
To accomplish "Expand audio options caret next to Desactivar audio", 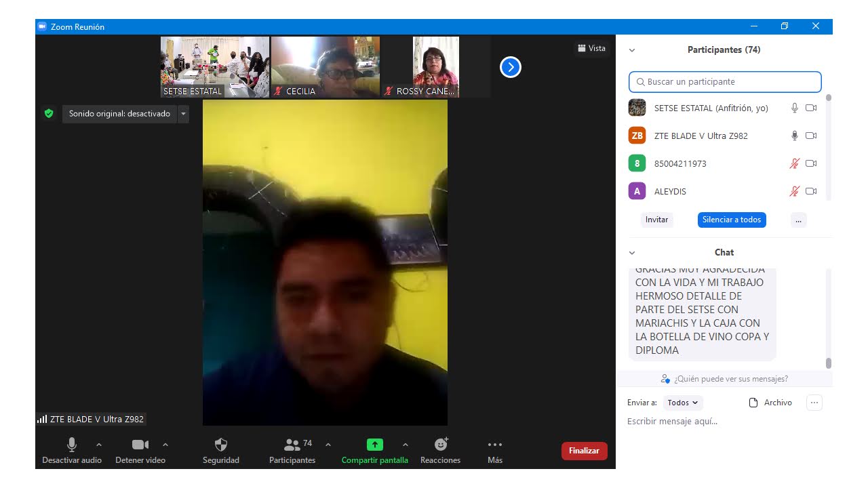I will pyautogui.click(x=99, y=445).
